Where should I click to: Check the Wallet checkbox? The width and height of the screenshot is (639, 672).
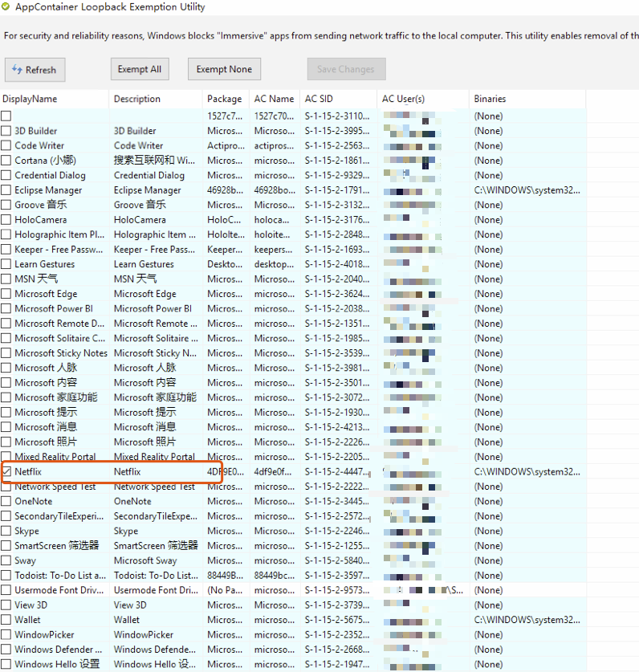click(6, 620)
